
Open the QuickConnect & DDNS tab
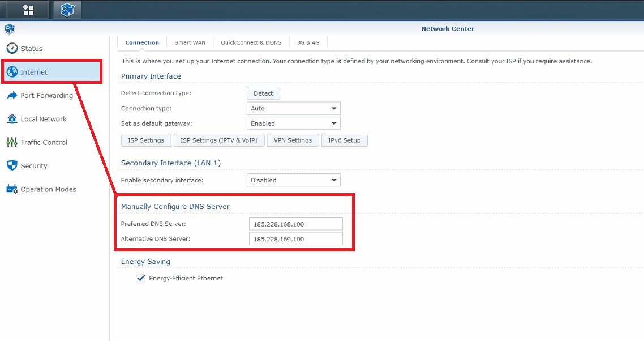coord(251,42)
